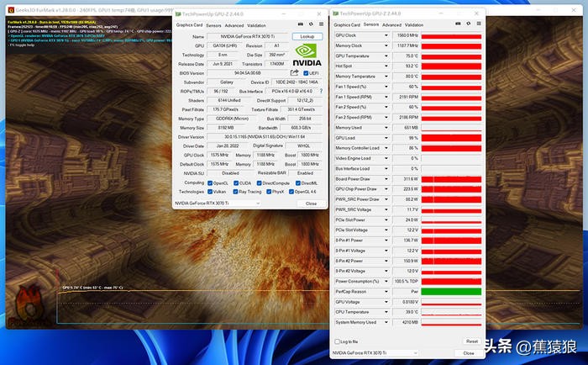
Task: Open the GPU Load sensor dropdown arrow
Action: tap(386, 138)
